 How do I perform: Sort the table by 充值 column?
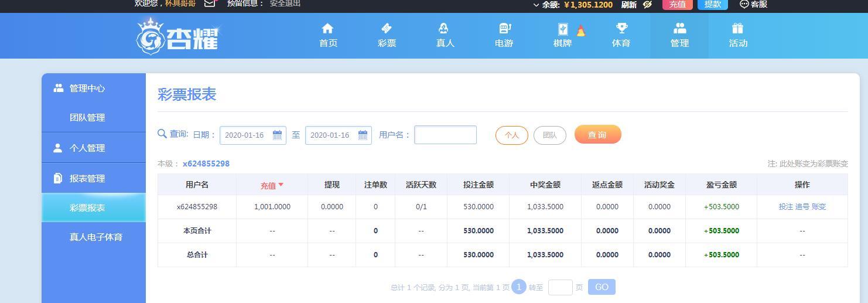click(272, 185)
